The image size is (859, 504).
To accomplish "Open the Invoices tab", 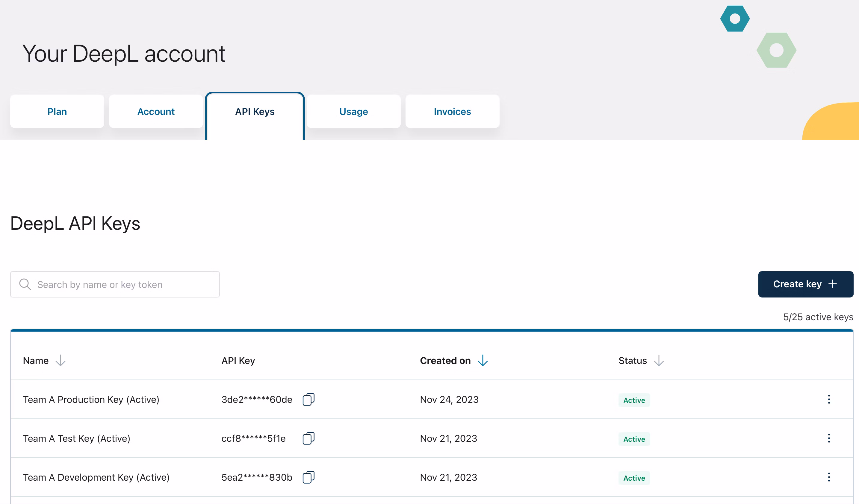I will 452,111.
